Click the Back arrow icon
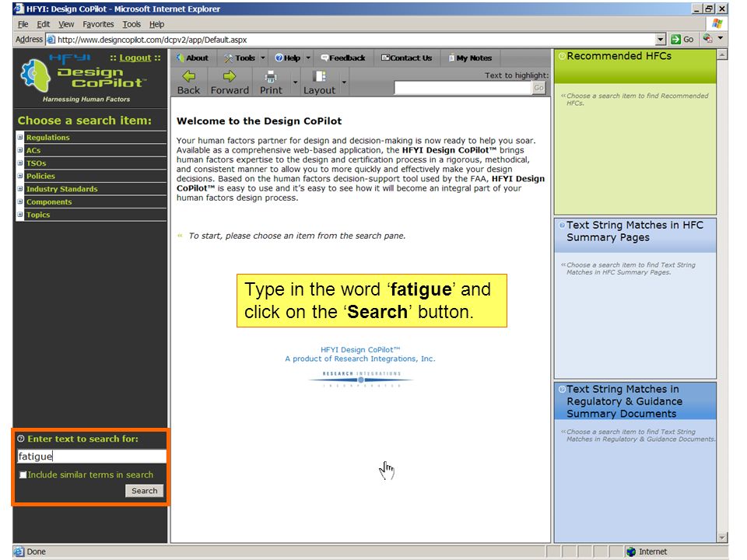Screen dimensions: 747x560 [188, 76]
